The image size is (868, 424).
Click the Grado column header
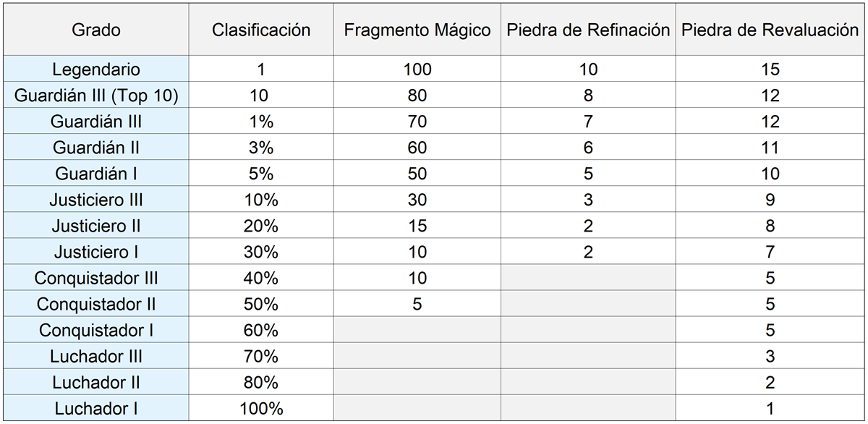coord(96,30)
